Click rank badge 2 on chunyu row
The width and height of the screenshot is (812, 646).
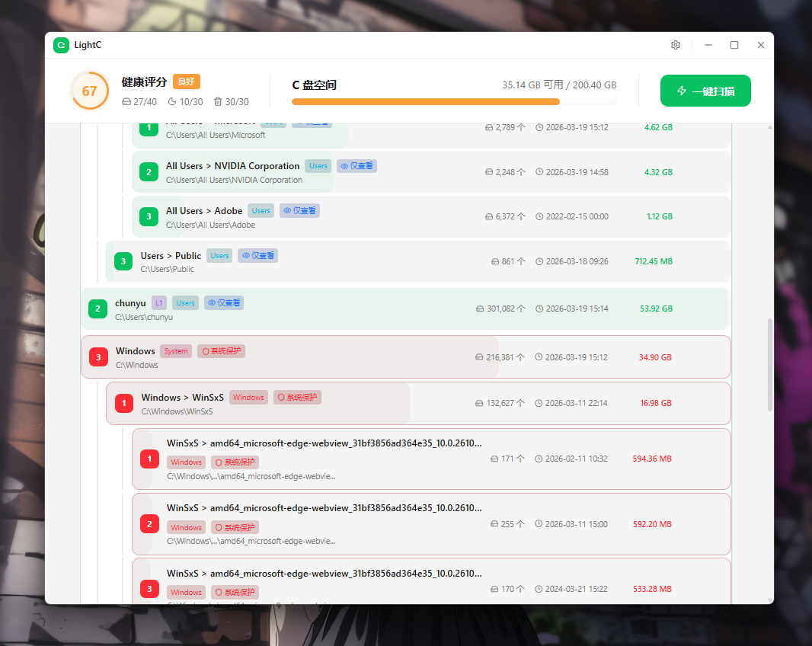coord(98,309)
